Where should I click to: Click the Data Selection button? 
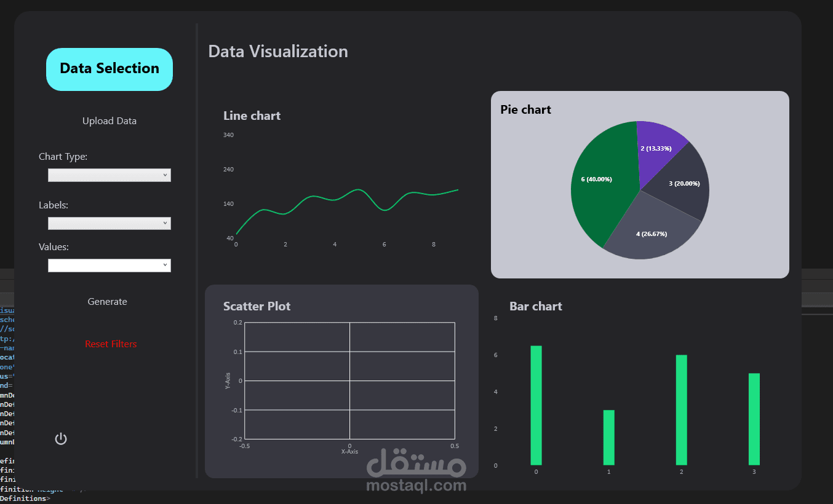(x=110, y=69)
